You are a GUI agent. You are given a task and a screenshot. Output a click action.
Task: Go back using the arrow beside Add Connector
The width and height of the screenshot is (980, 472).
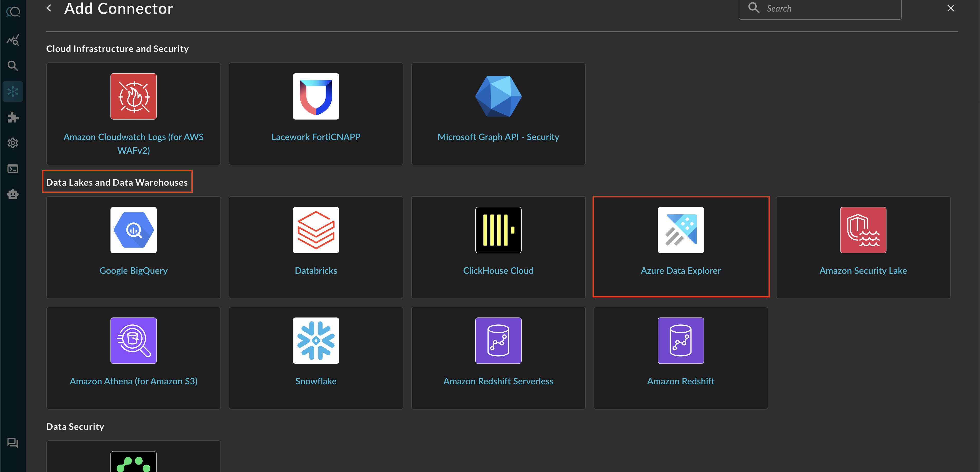[x=49, y=8]
